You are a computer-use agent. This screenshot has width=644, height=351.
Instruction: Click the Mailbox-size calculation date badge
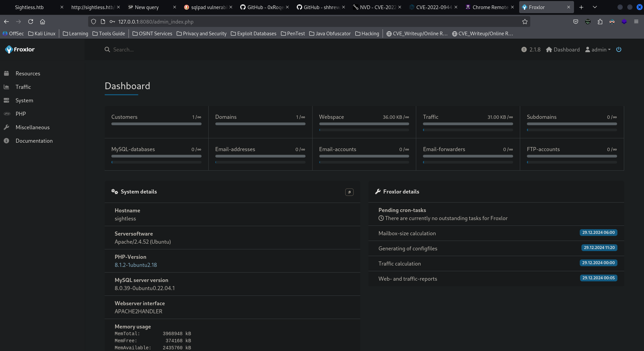click(x=598, y=233)
